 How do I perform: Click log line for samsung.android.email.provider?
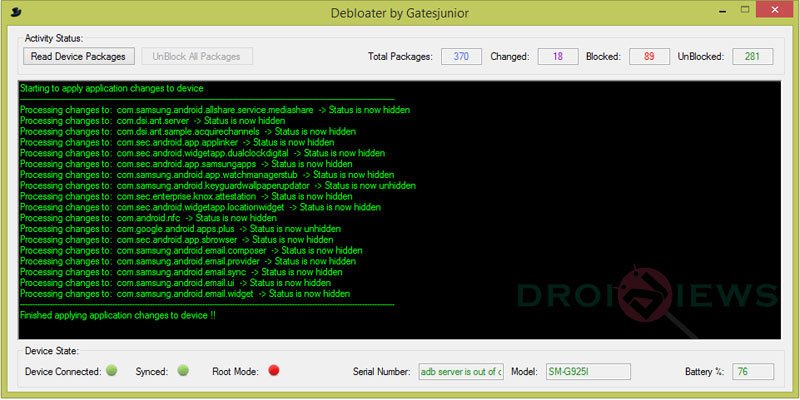pyautogui.click(x=188, y=261)
